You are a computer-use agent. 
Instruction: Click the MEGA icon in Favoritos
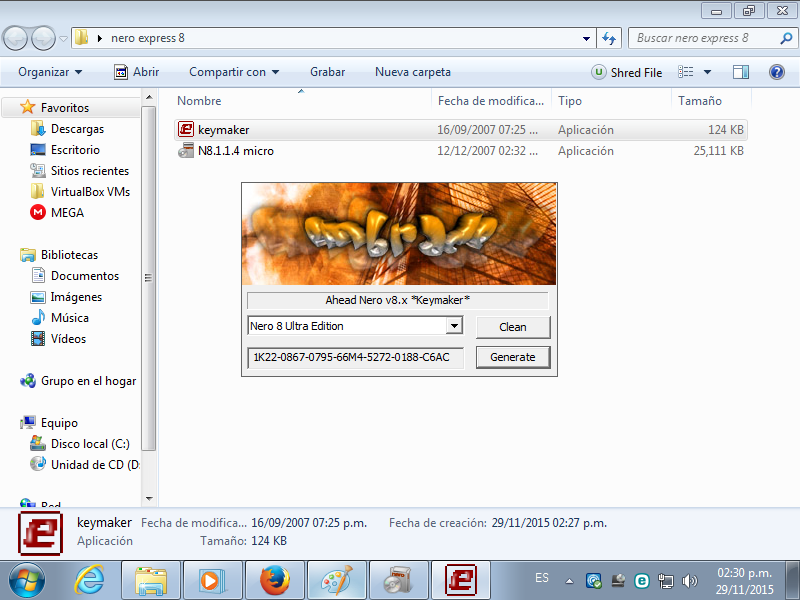[x=38, y=212]
